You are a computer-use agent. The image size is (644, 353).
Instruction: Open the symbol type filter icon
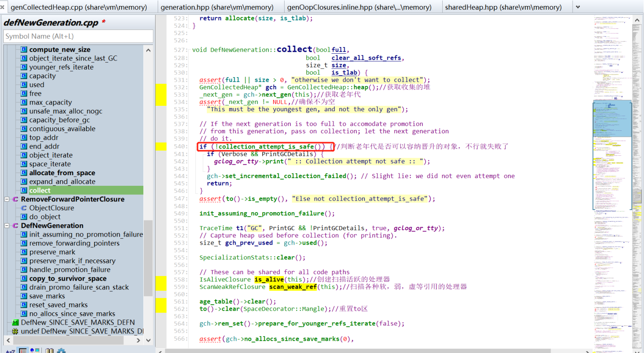[x=35, y=350]
